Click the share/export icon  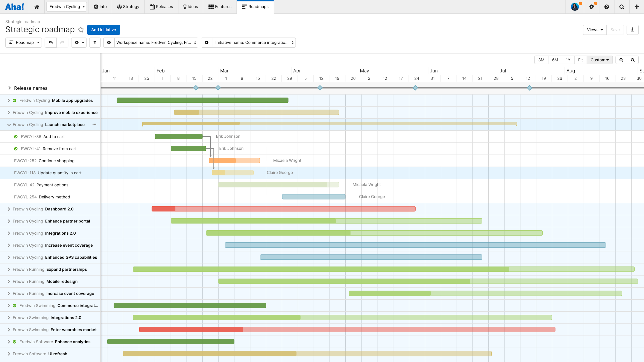pyautogui.click(x=632, y=30)
